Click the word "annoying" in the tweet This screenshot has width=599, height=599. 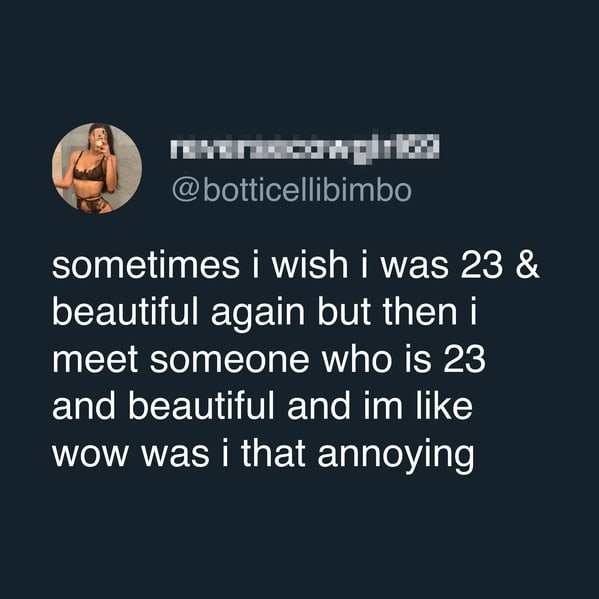396,456
